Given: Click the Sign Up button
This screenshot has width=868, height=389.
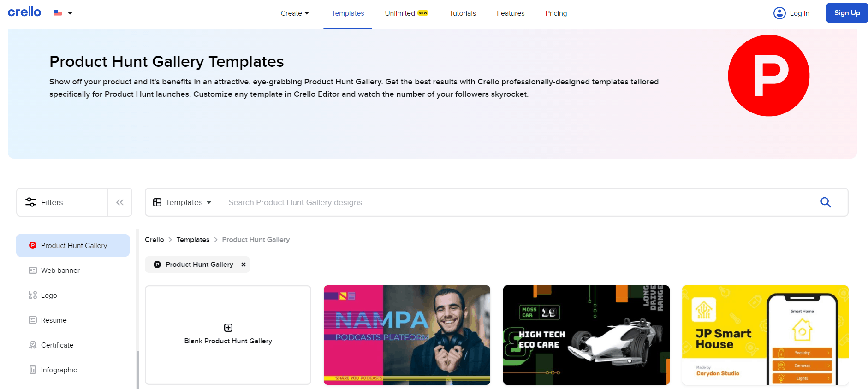Looking at the screenshot, I should [x=847, y=13].
